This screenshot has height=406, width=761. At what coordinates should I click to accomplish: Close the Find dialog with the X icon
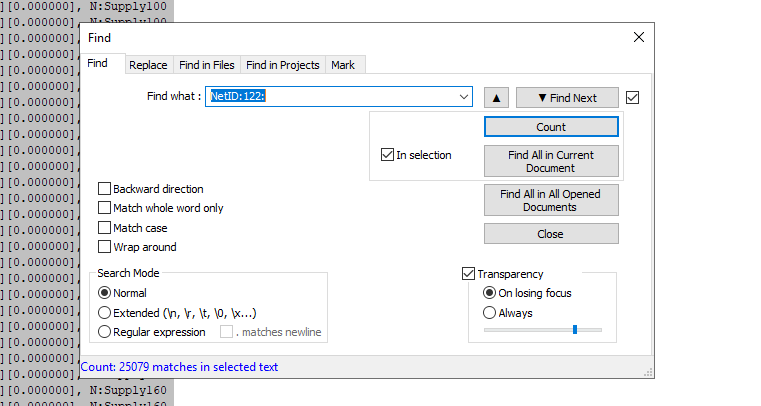pyautogui.click(x=639, y=37)
